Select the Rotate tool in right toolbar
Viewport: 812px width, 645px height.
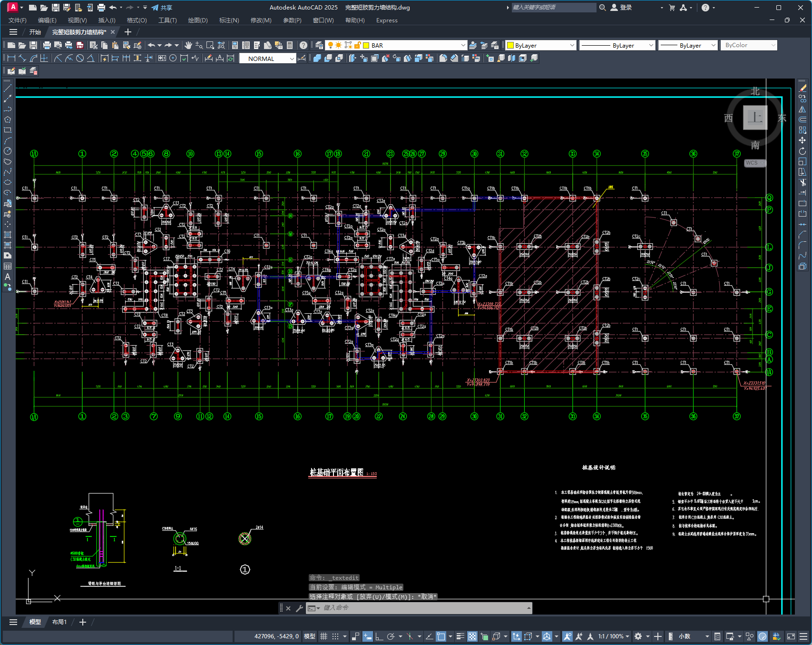(x=802, y=151)
